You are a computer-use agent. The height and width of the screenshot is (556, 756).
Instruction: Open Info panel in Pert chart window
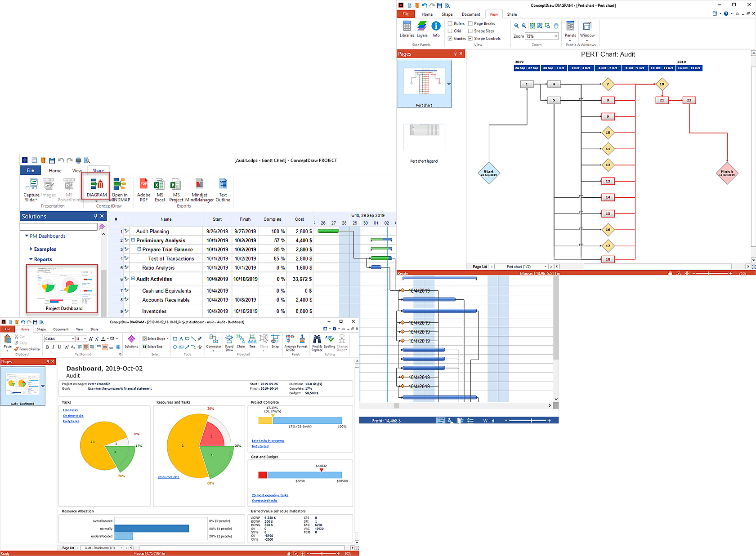[x=436, y=29]
